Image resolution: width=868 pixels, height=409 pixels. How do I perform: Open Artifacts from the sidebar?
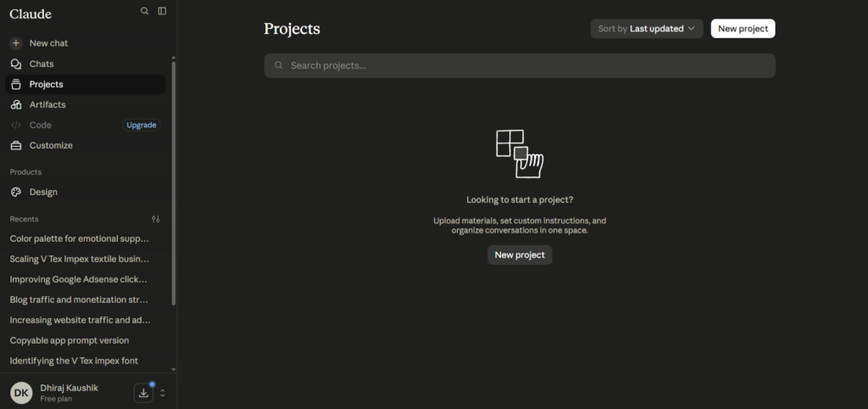[86, 104]
